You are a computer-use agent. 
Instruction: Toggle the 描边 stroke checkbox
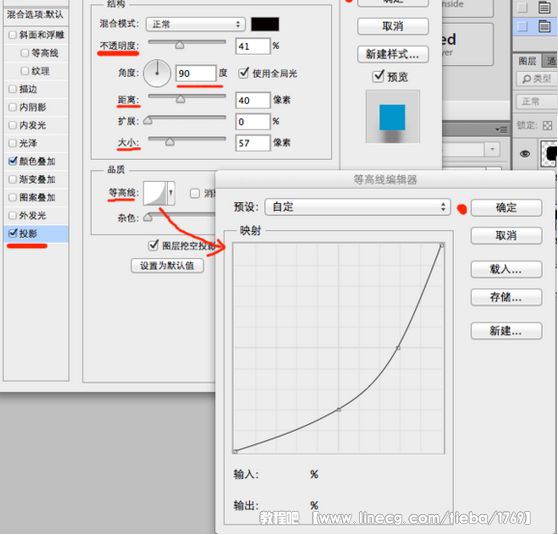tap(12, 89)
